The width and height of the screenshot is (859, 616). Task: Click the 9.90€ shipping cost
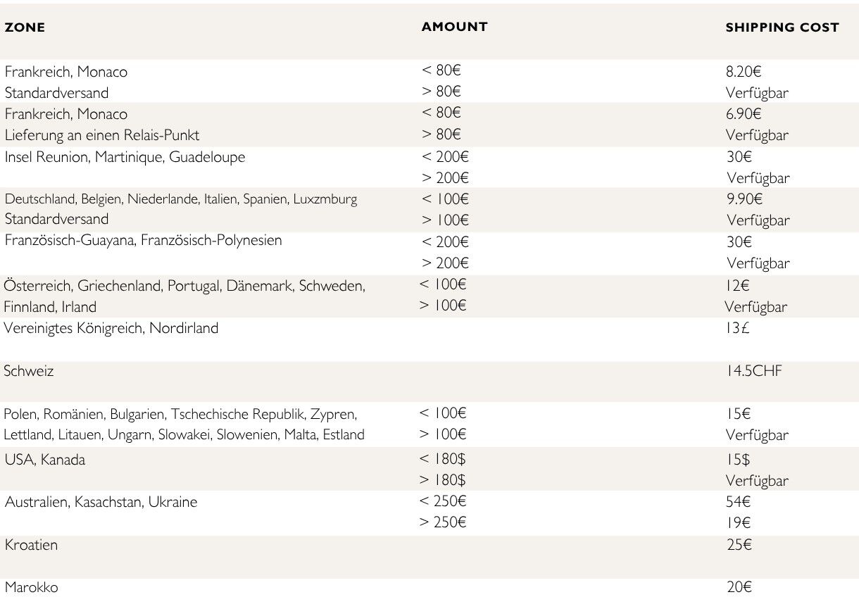click(745, 199)
